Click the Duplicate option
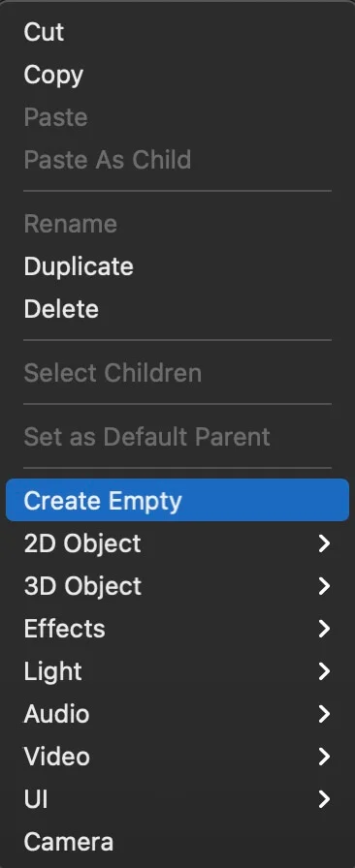Image resolution: width=355 pixels, height=868 pixels. (x=177, y=266)
